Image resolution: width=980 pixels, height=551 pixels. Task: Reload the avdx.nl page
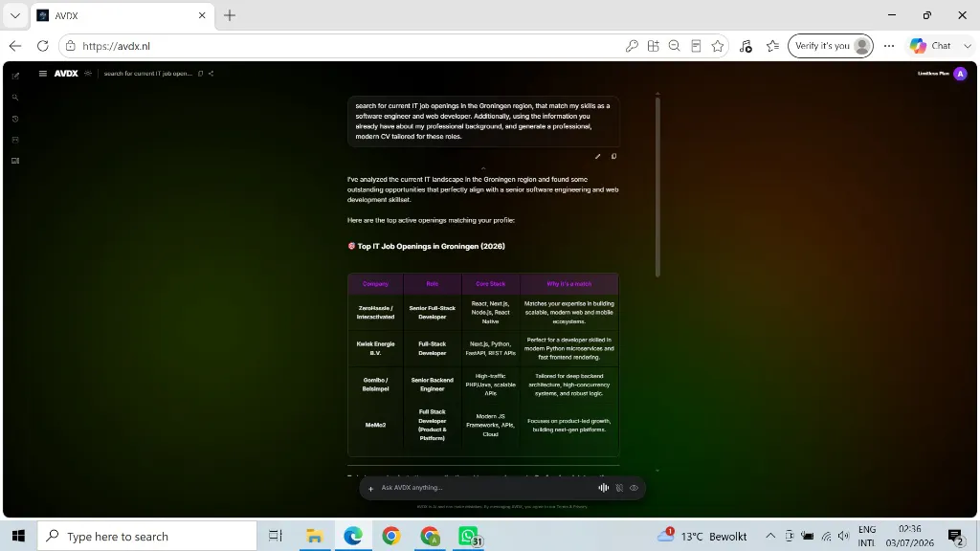pos(42,46)
